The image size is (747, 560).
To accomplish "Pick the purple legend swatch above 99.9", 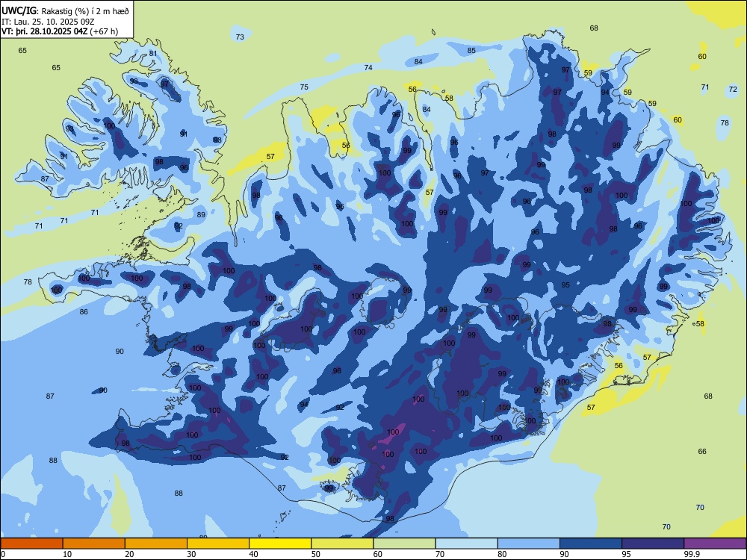I will tap(715, 544).
